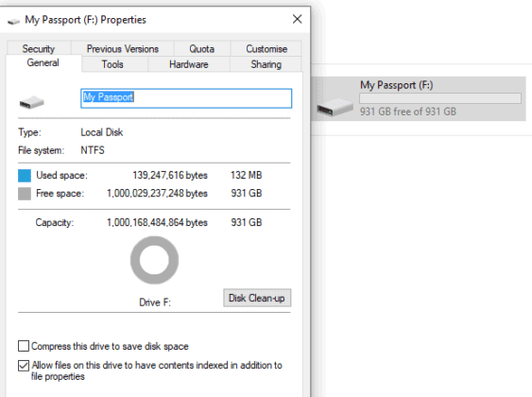The height and width of the screenshot is (397, 532).
Task: Switch to the Customise tab
Action: 266,48
